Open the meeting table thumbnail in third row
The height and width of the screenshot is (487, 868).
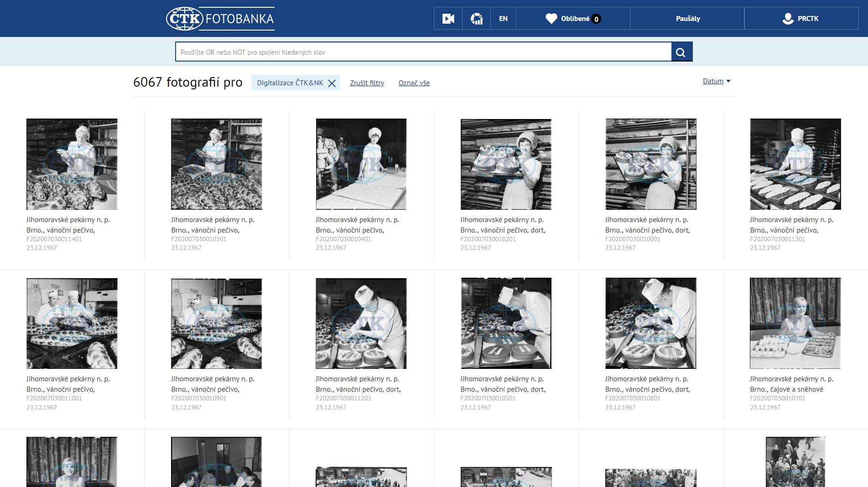[217, 462]
